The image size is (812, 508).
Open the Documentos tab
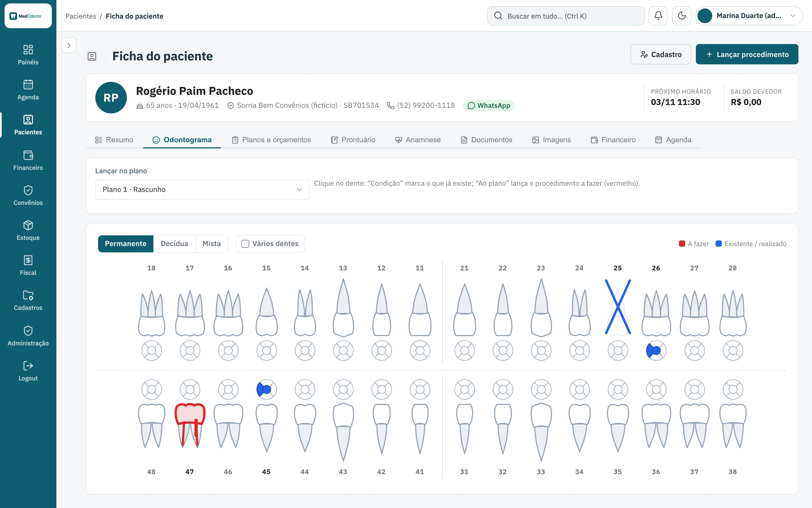487,140
